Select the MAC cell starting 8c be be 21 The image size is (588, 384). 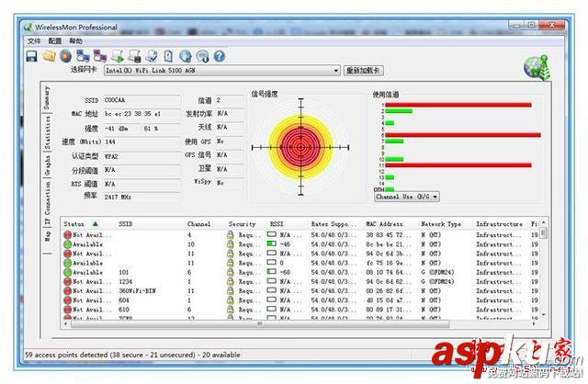coord(389,244)
